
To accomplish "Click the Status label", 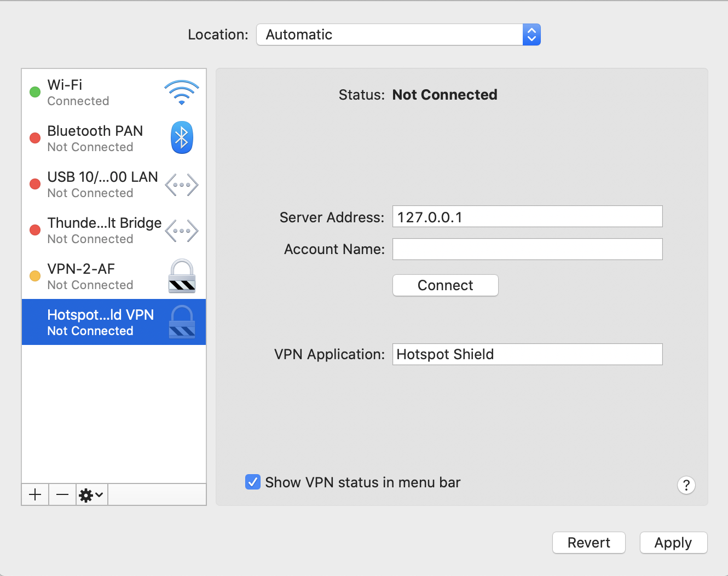I will point(362,95).
